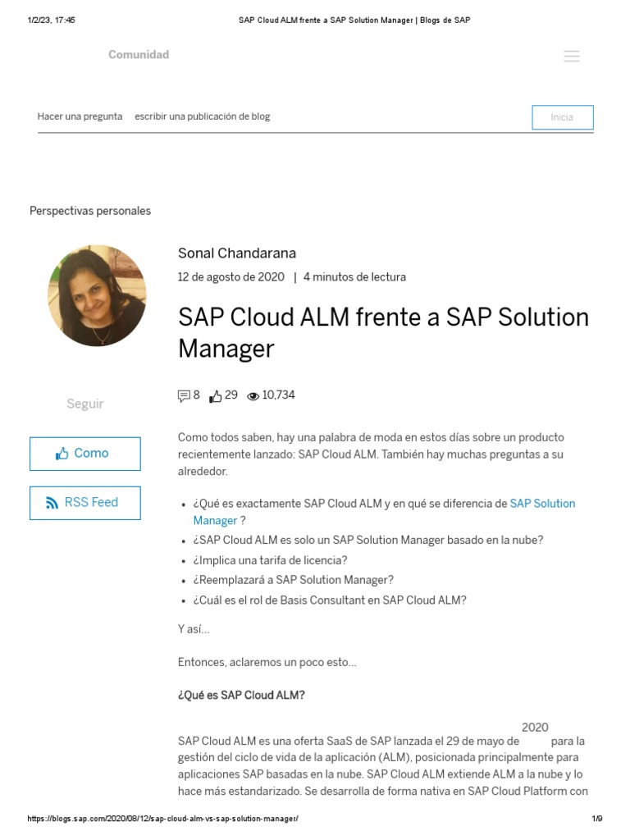The height and width of the screenshot is (840, 630).
Task: Click the thumbs-up icon in Como button
Action: tap(62, 454)
